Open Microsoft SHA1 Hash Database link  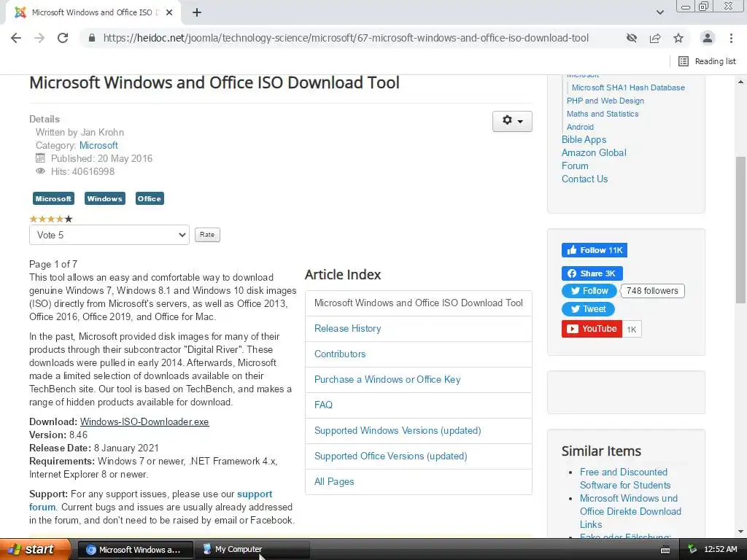tap(628, 87)
